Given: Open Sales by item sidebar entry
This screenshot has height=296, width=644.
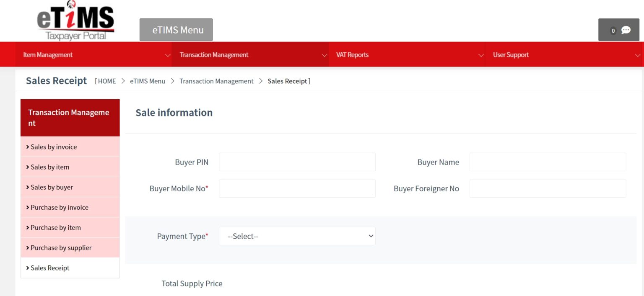Looking at the screenshot, I should pyautogui.click(x=50, y=167).
